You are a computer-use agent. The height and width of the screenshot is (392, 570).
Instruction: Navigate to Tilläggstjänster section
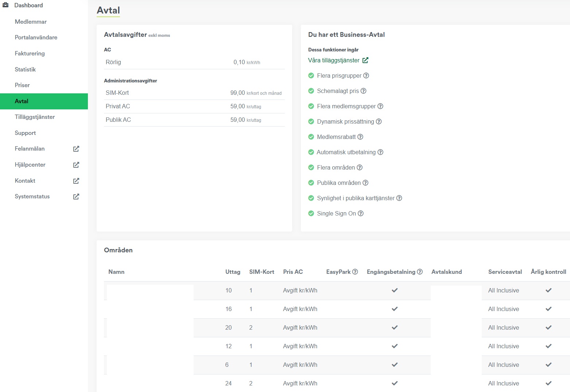[x=35, y=117]
